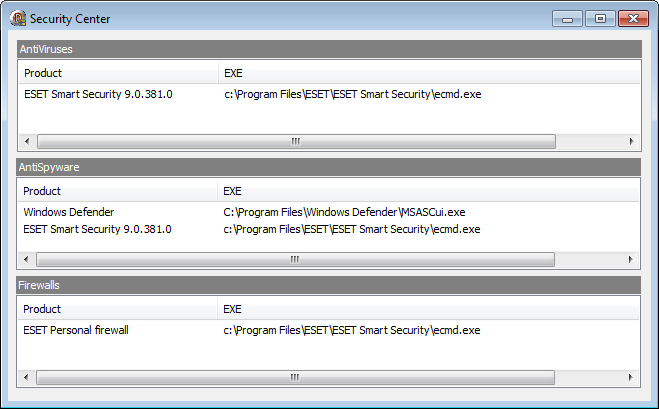
Task: Click left scroll arrow in AntiSpyware list
Action: pyautogui.click(x=26, y=259)
